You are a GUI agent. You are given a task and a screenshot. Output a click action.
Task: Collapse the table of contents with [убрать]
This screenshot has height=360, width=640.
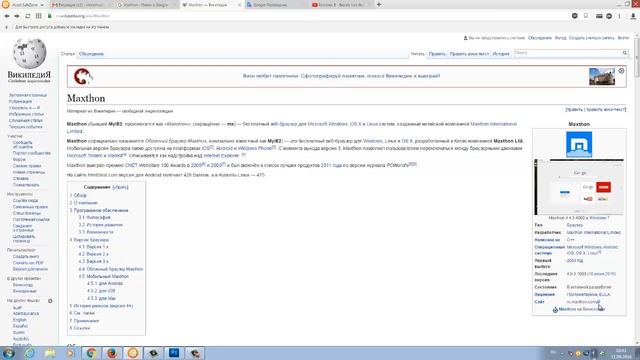pos(120,187)
